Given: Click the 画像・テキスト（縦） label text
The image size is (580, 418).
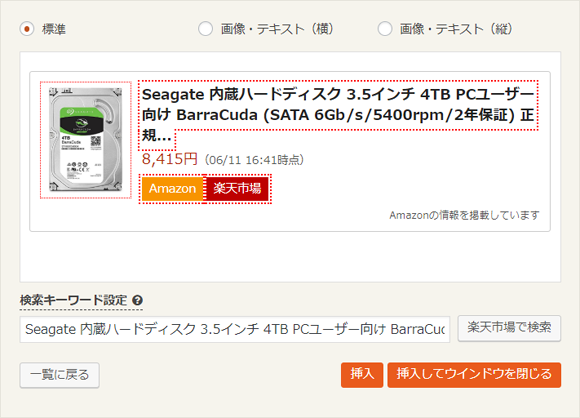Looking at the screenshot, I should point(456,29).
